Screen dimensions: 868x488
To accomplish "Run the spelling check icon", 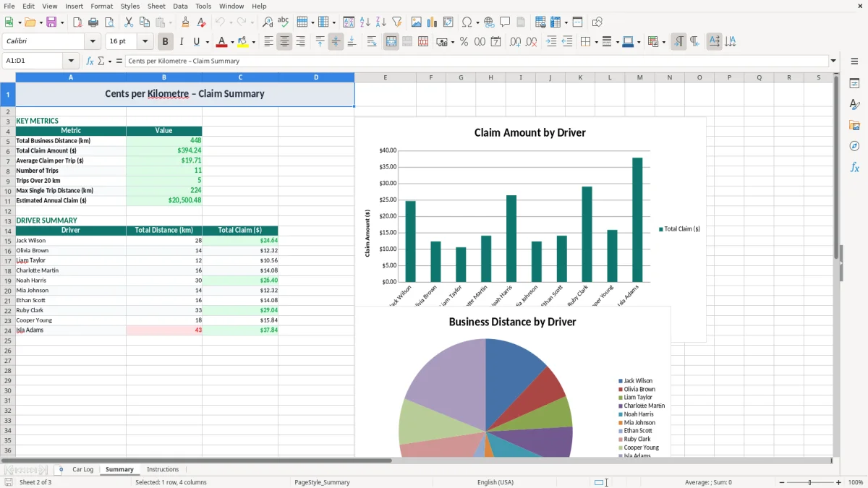I will 284,22.
